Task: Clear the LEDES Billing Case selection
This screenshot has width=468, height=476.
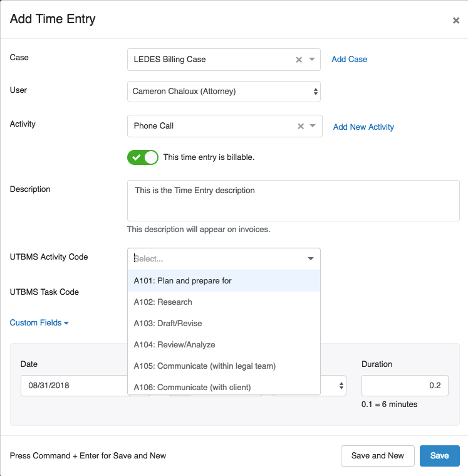Action: (x=299, y=60)
